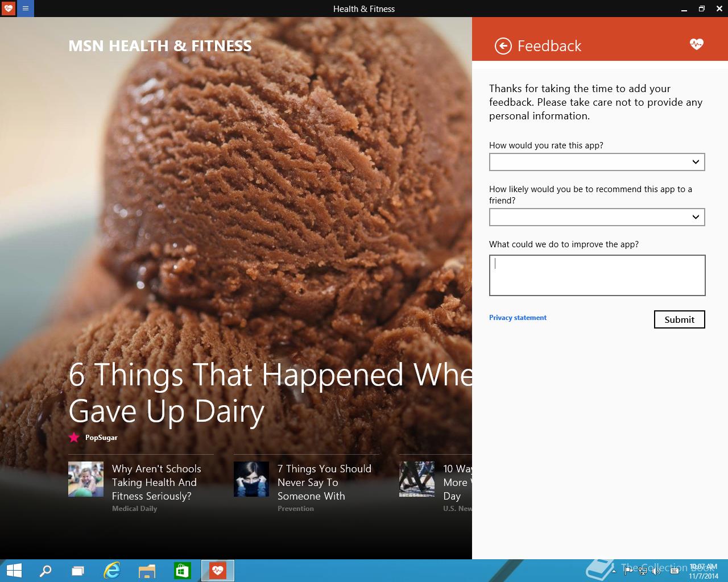728x582 pixels.
Task: Minimize the Health & Fitness window
Action: coord(684,9)
